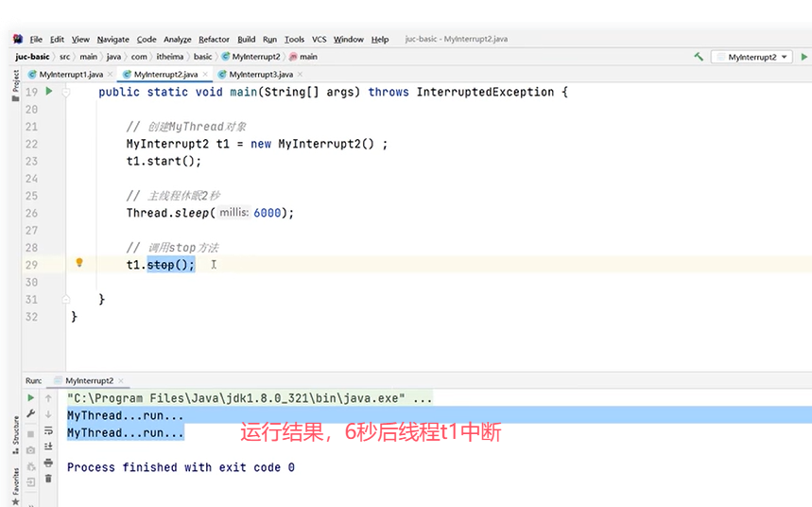
Task: Open the Refactor menu
Action: click(x=214, y=40)
